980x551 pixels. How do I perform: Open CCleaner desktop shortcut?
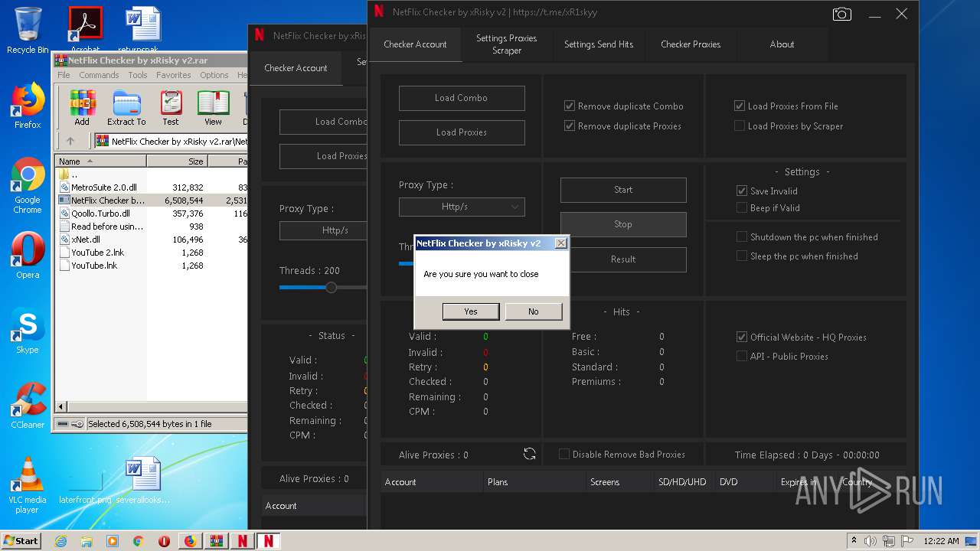(x=28, y=406)
